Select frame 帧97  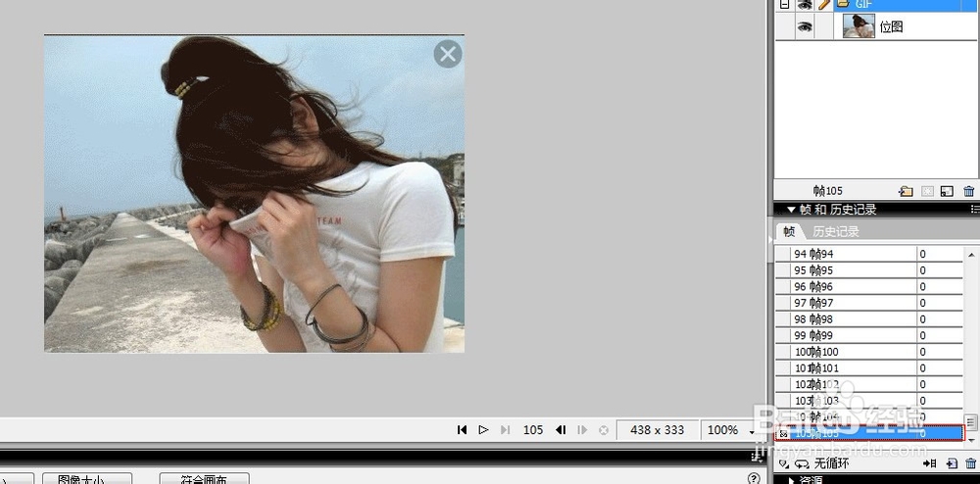pyautogui.click(x=868, y=303)
